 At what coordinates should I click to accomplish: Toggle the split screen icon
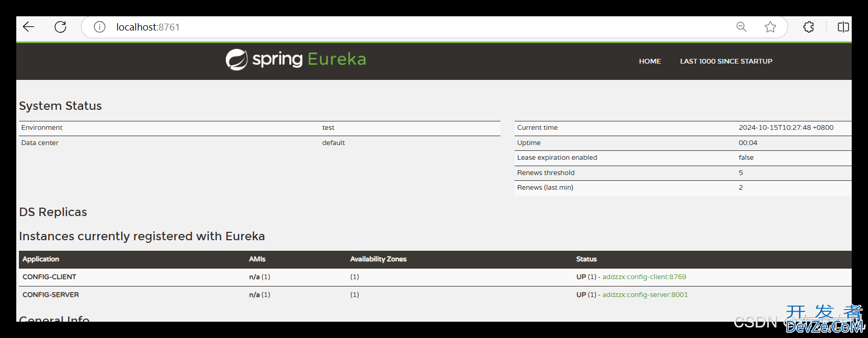coord(843,27)
